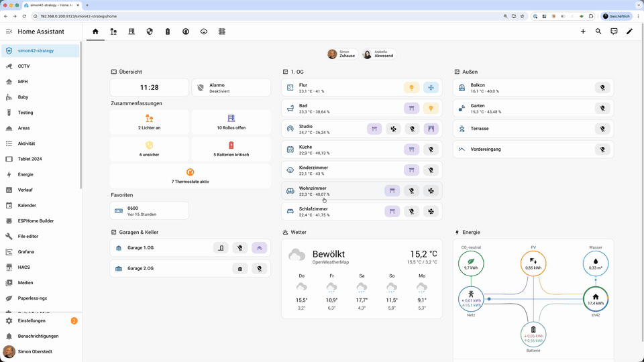Open the home view tab
644x362 pixels.
coord(95,32)
